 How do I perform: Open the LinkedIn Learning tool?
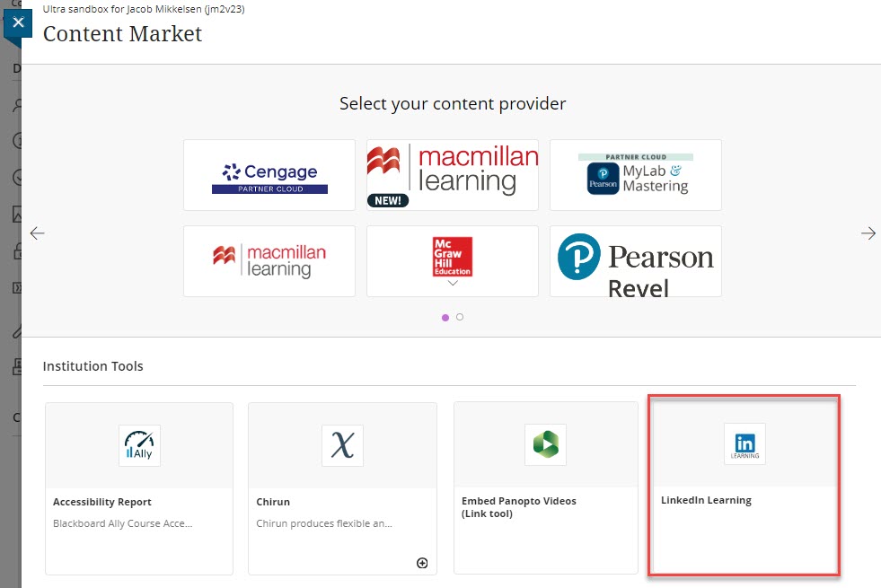(x=744, y=485)
